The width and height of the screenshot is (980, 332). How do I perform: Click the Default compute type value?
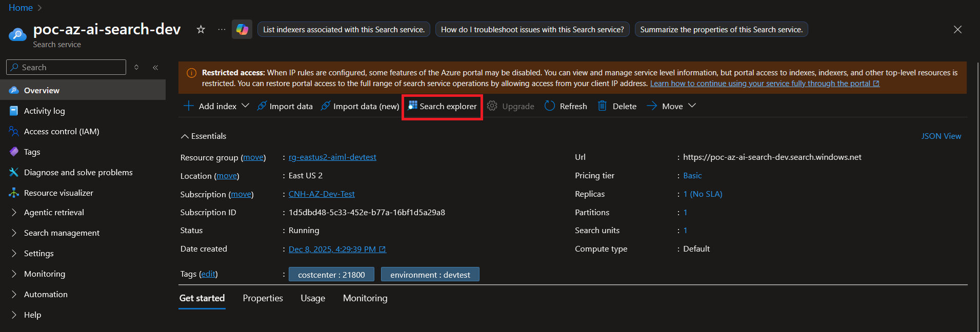pyautogui.click(x=696, y=249)
